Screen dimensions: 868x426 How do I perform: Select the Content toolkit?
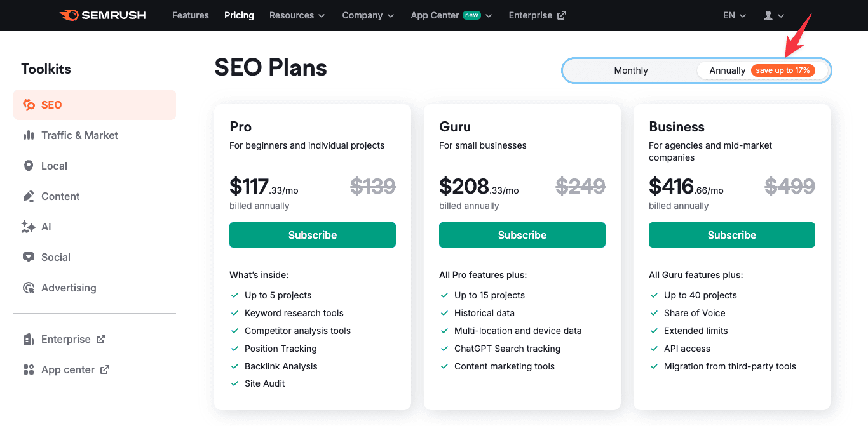click(95, 196)
